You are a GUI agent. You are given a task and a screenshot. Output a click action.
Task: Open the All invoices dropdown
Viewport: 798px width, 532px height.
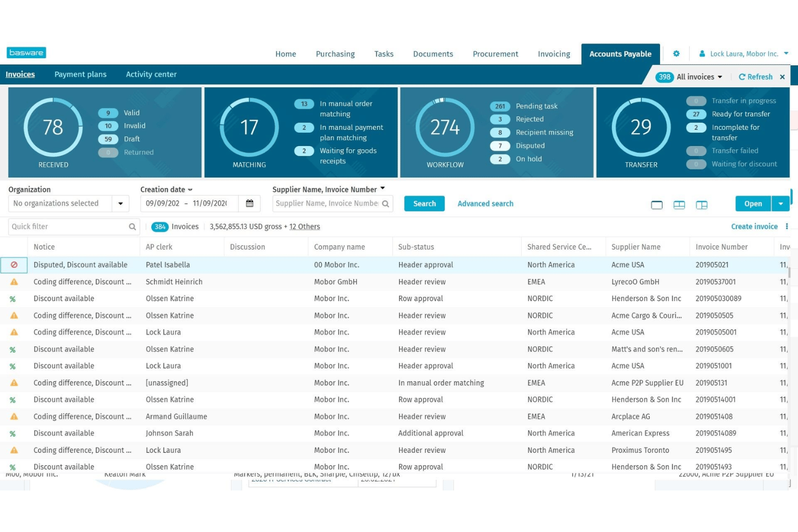point(699,77)
